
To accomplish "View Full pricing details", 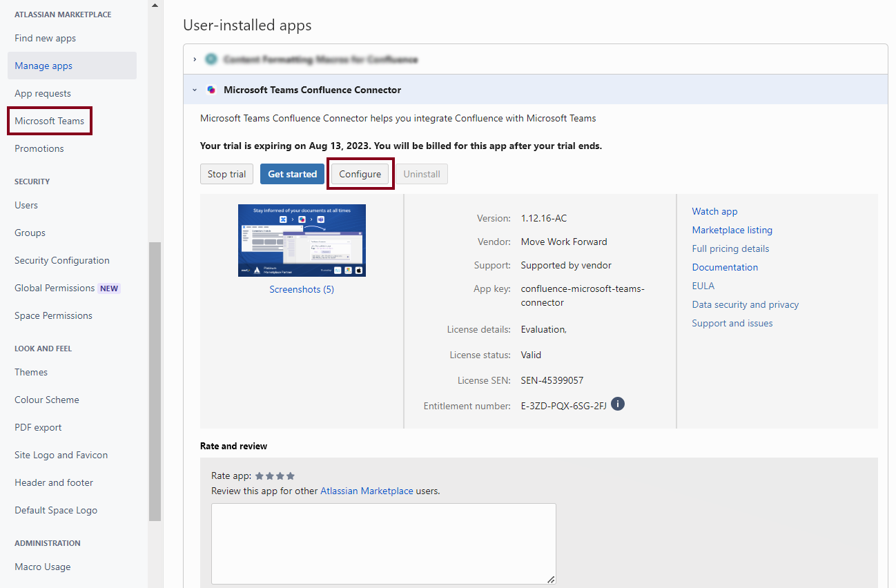I will (730, 248).
